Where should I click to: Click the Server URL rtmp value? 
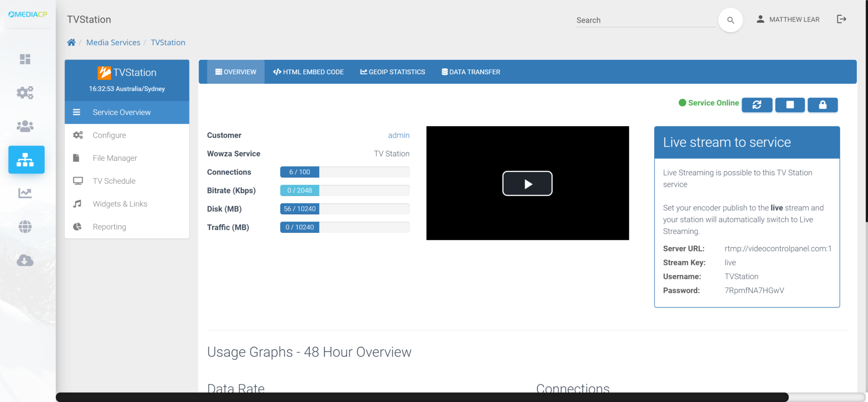[x=778, y=249]
